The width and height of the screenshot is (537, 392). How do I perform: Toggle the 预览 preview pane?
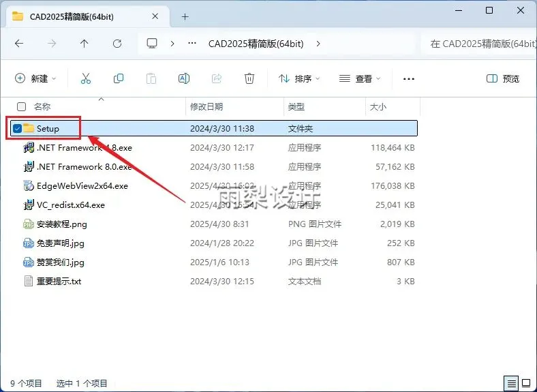click(x=503, y=78)
